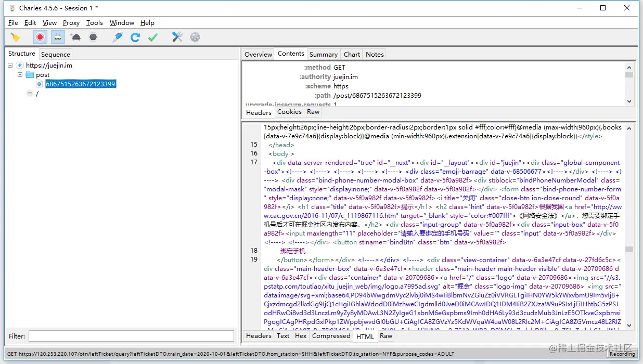Click the Charles app icon in title bar
643x364 pixels.
coord(12,8)
